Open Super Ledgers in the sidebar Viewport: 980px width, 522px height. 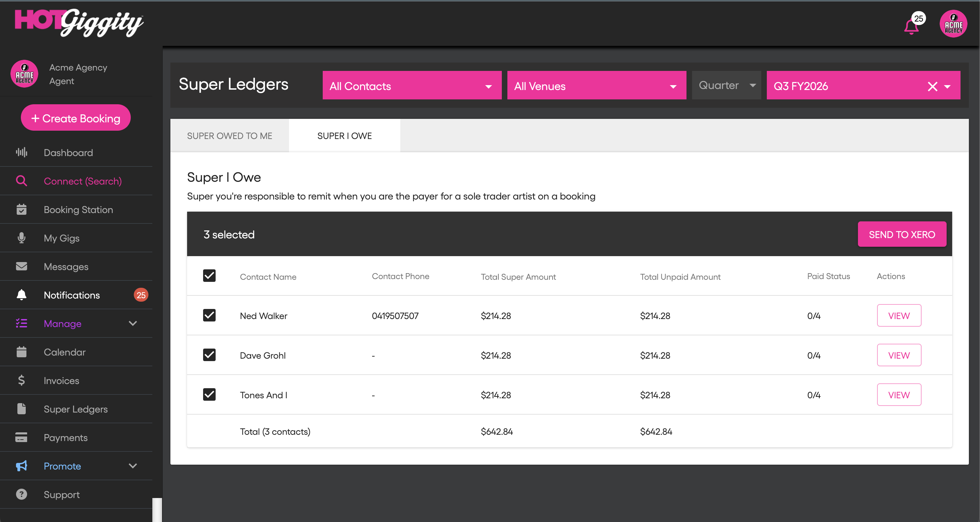(75, 409)
